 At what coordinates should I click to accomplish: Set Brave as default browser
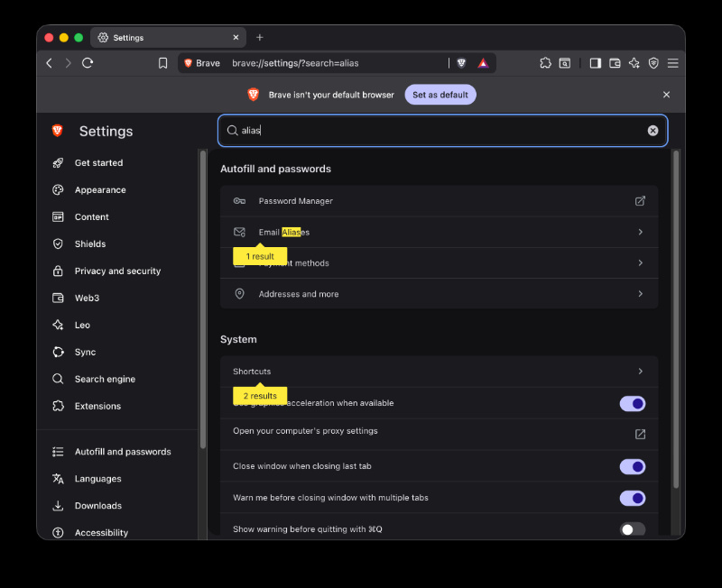(x=440, y=95)
